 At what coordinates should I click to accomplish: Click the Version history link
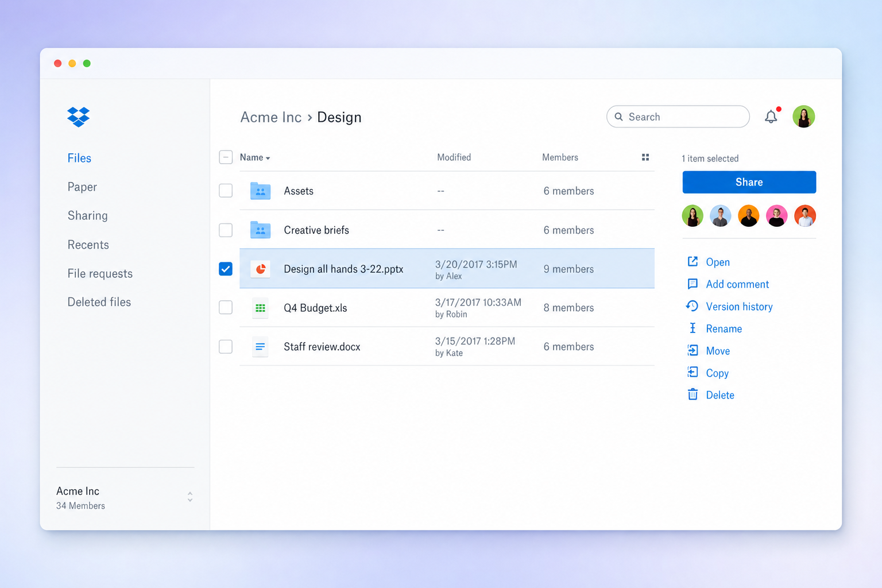(739, 307)
